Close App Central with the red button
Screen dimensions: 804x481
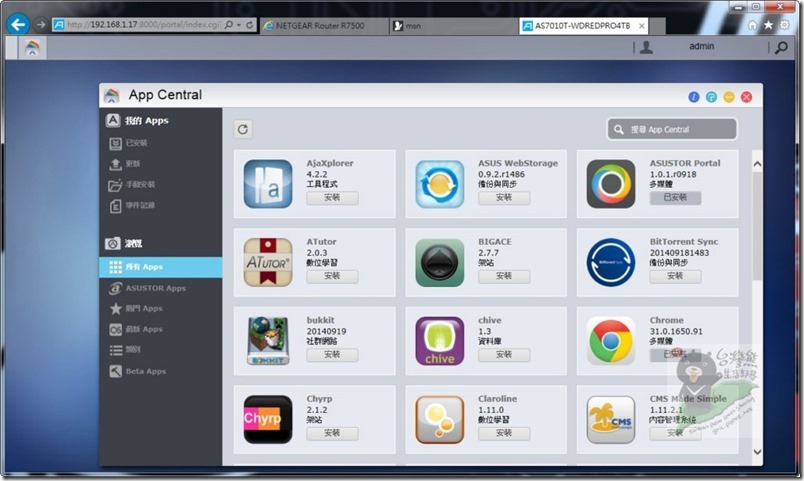tap(747, 97)
